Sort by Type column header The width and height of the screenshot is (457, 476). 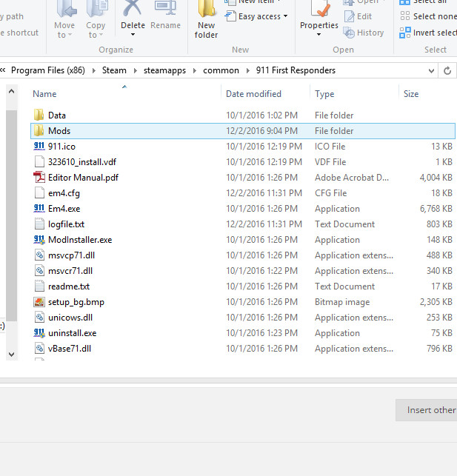pyautogui.click(x=324, y=94)
